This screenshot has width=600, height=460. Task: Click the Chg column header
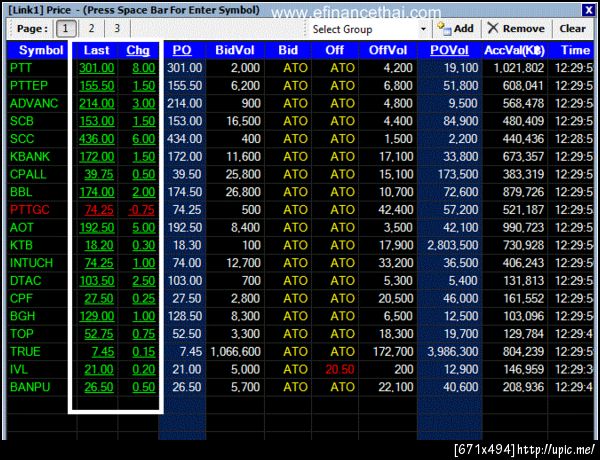pos(138,50)
